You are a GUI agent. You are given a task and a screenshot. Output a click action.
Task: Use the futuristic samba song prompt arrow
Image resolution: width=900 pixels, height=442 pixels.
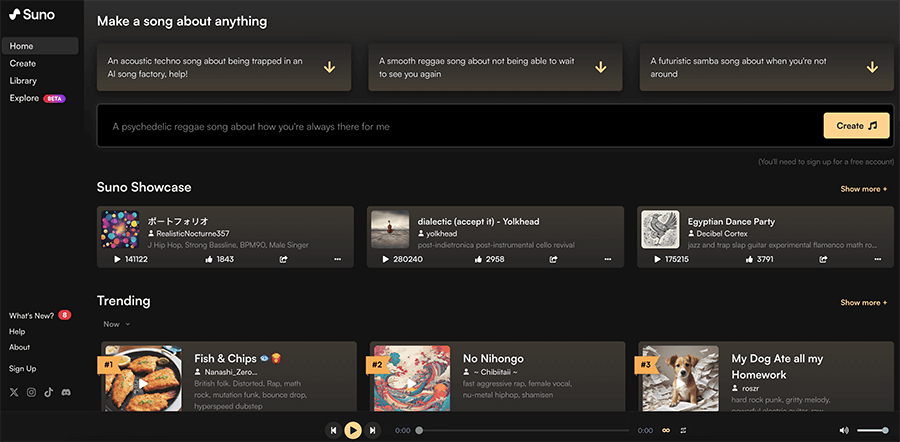click(x=872, y=68)
